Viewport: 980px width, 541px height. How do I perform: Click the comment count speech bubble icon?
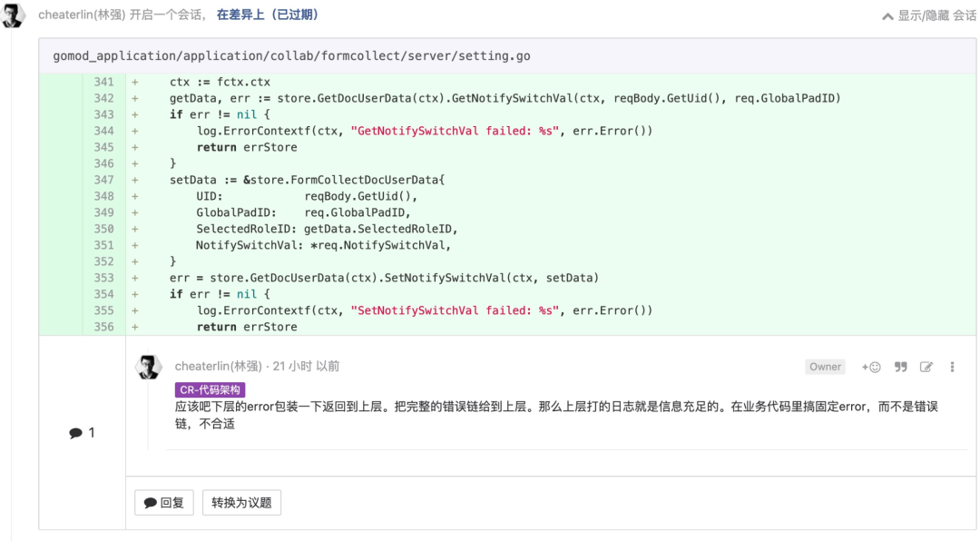[75, 433]
